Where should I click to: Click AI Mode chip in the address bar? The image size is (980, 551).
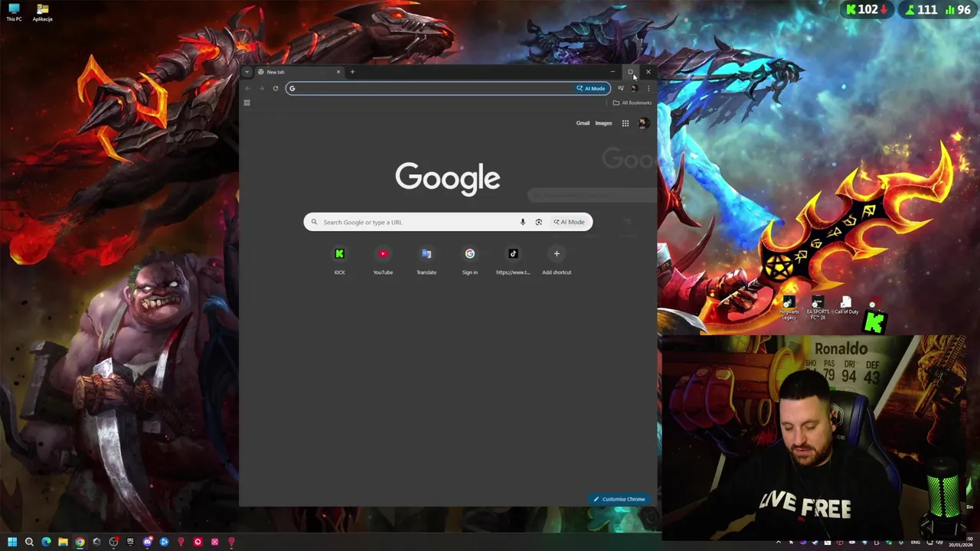[591, 88]
